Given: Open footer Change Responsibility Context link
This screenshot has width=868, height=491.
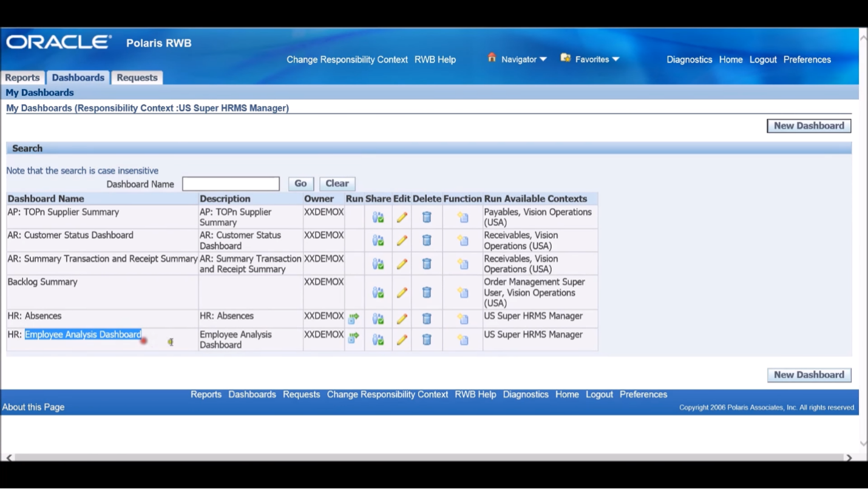Looking at the screenshot, I should [388, 394].
